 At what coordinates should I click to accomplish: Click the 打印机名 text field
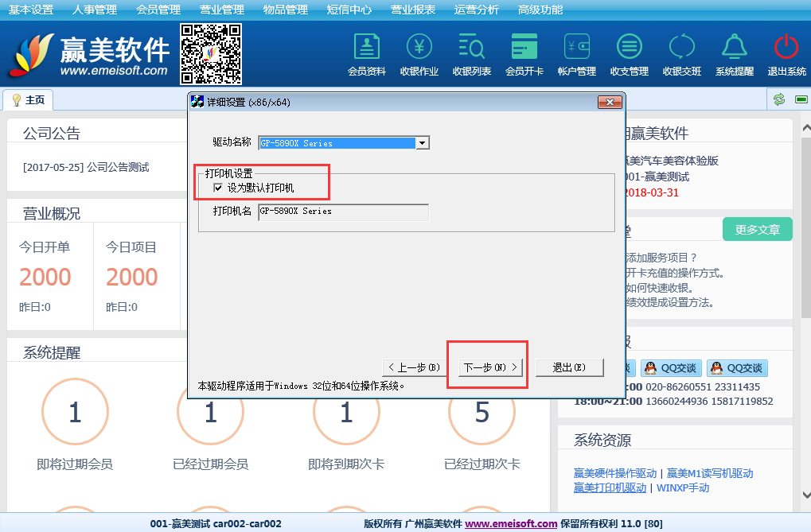coord(343,212)
